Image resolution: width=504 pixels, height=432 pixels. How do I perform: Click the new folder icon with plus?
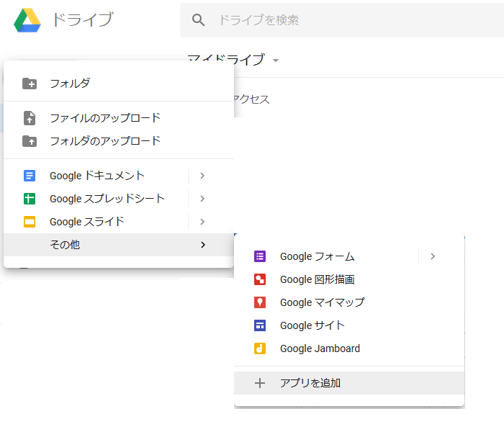[x=30, y=84]
